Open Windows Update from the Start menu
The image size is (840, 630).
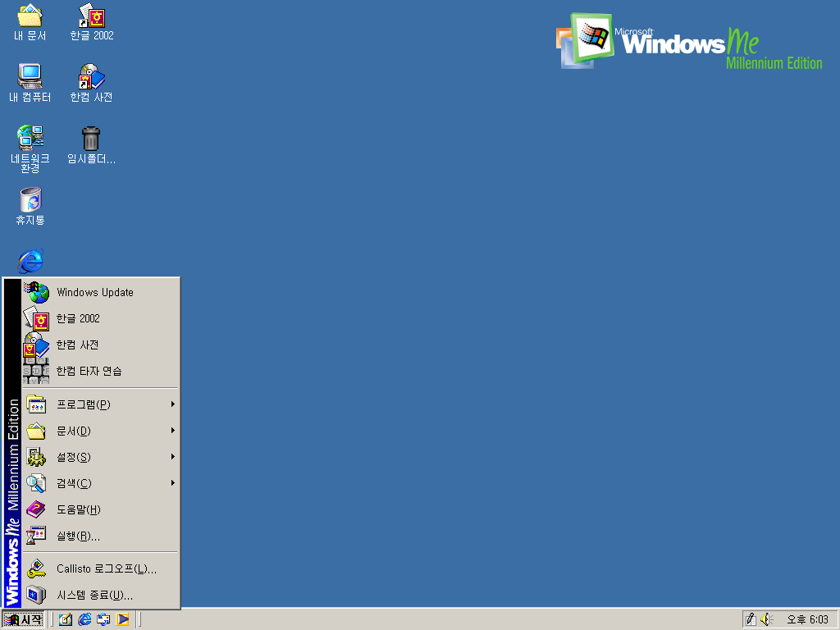click(100, 293)
